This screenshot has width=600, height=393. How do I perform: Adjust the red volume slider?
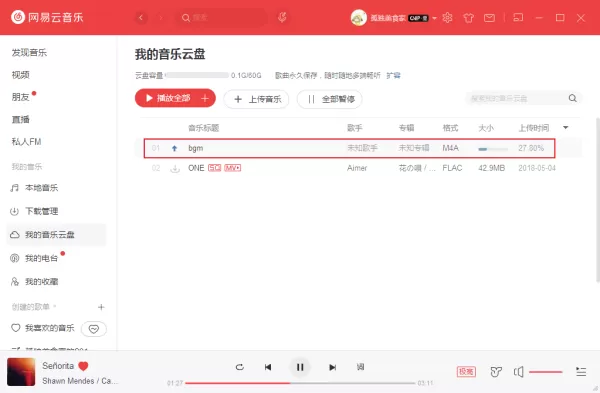pyautogui.click(x=546, y=372)
